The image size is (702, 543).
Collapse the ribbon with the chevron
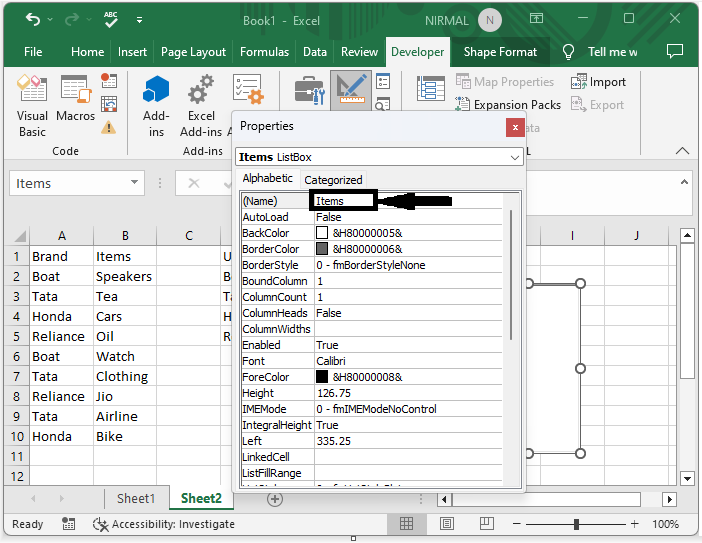683,151
